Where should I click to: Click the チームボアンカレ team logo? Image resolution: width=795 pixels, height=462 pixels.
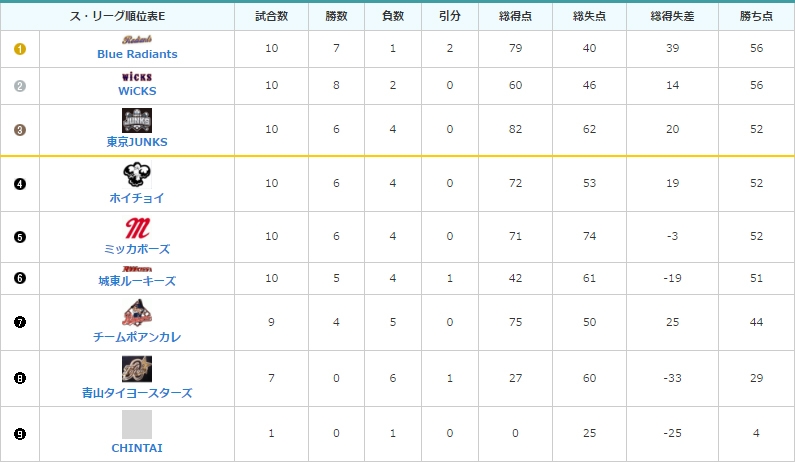137,313
